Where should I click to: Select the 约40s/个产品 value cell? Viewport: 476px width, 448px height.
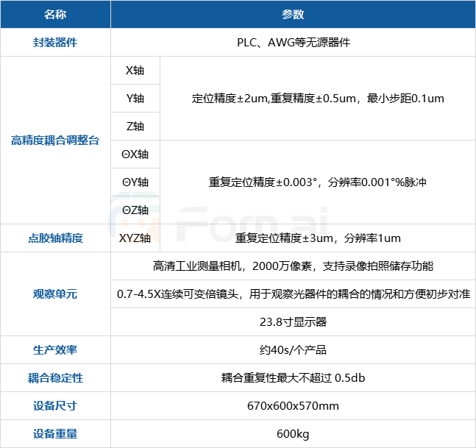[x=293, y=349]
